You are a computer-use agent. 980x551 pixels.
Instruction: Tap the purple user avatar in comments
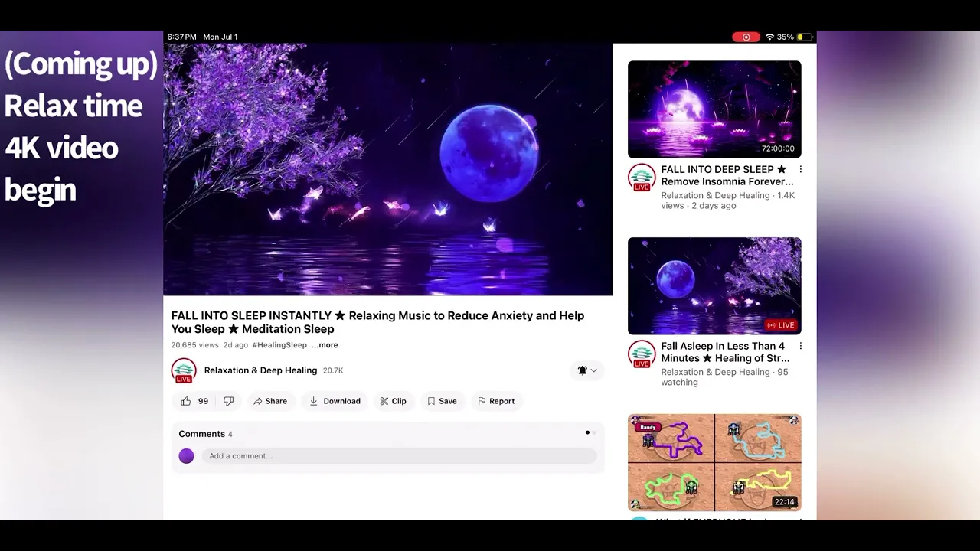coord(186,456)
